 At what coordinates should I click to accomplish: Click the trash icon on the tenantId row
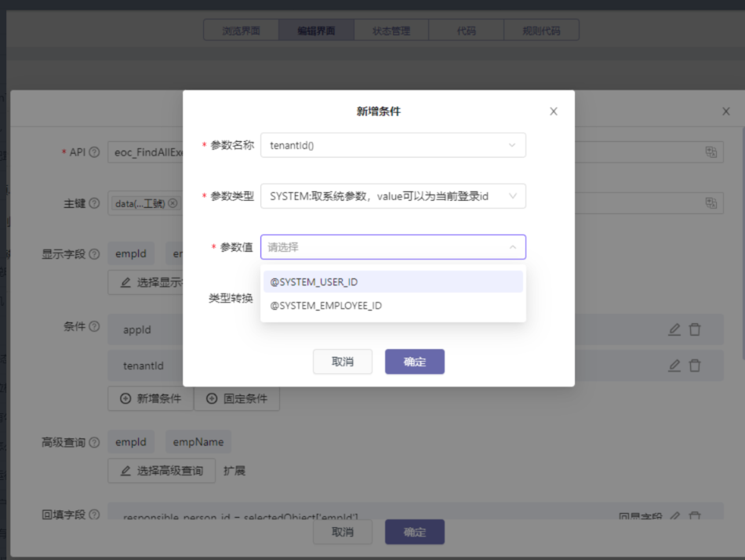coord(694,365)
